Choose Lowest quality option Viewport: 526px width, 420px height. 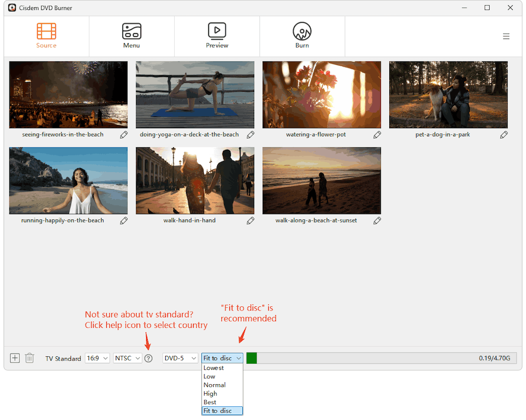[222, 368]
